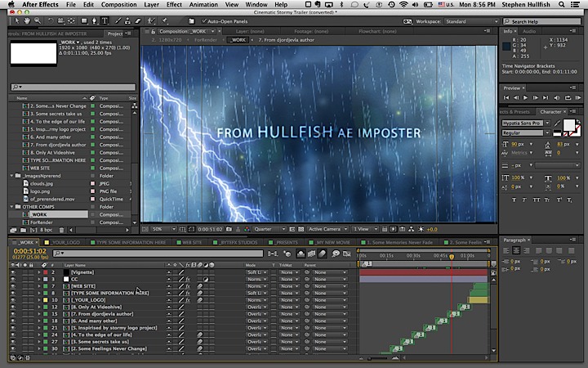Jump to first frame in Preview panel

[506, 97]
